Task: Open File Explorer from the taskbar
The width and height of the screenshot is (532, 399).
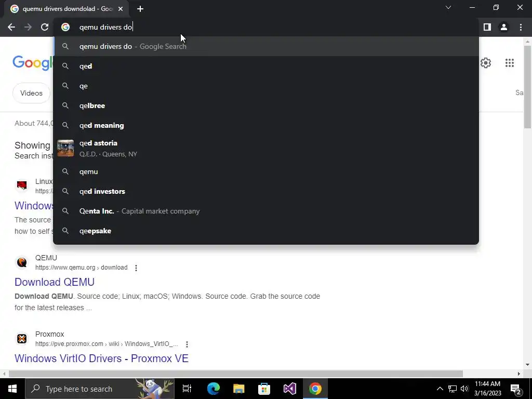Action: pos(239,389)
